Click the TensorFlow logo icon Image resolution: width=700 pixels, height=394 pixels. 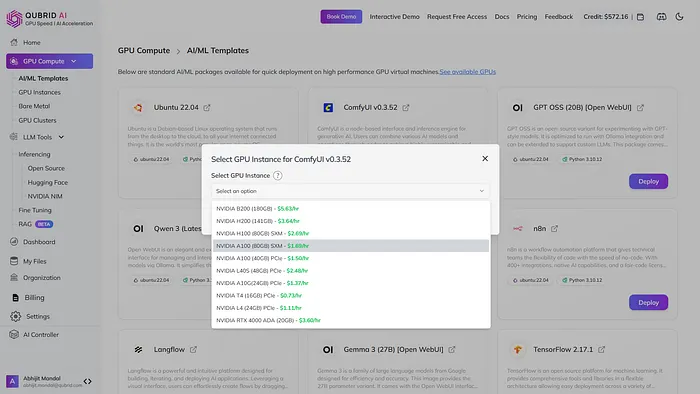click(x=517, y=349)
